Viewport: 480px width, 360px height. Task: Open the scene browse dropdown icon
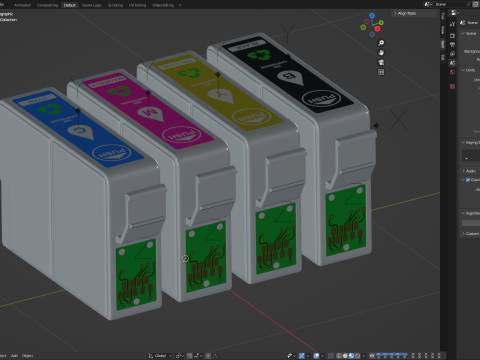point(429,4)
